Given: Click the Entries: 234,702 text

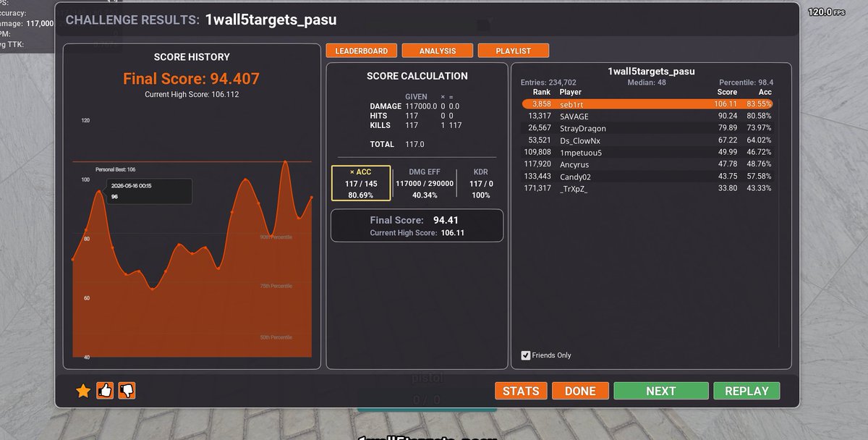Looking at the screenshot, I should [x=549, y=82].
